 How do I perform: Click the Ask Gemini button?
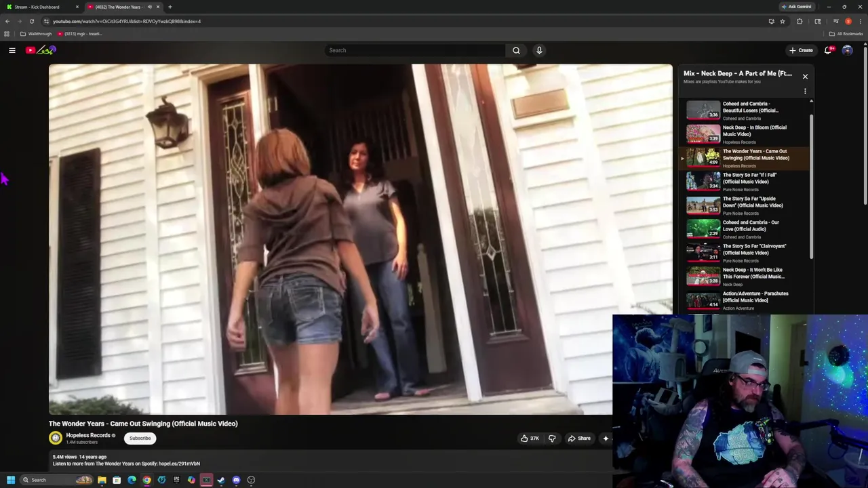click(x=797, y=7)
